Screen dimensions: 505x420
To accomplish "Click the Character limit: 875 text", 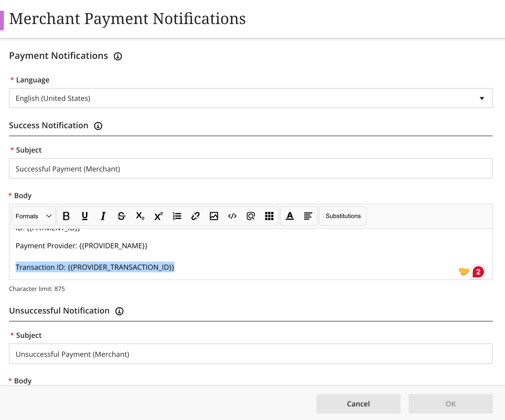I will [37, 289].
